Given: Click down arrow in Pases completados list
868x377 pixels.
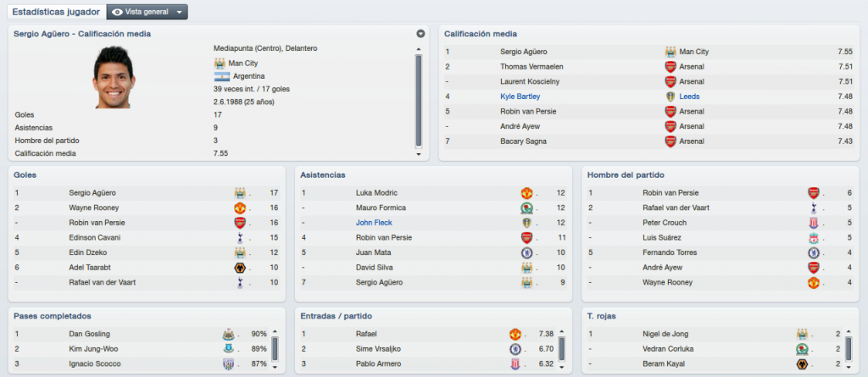Looking at the screenshot, I should [x=275, y=366].
